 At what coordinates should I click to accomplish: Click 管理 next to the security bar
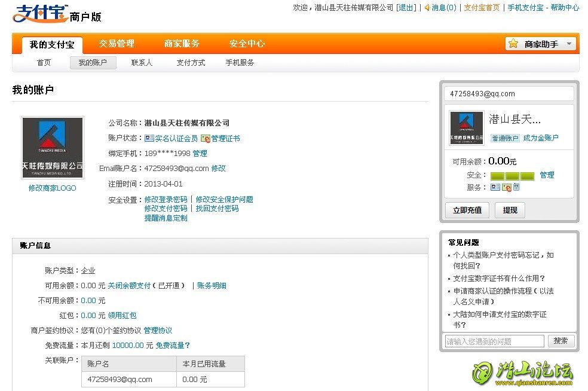point(547,175)
